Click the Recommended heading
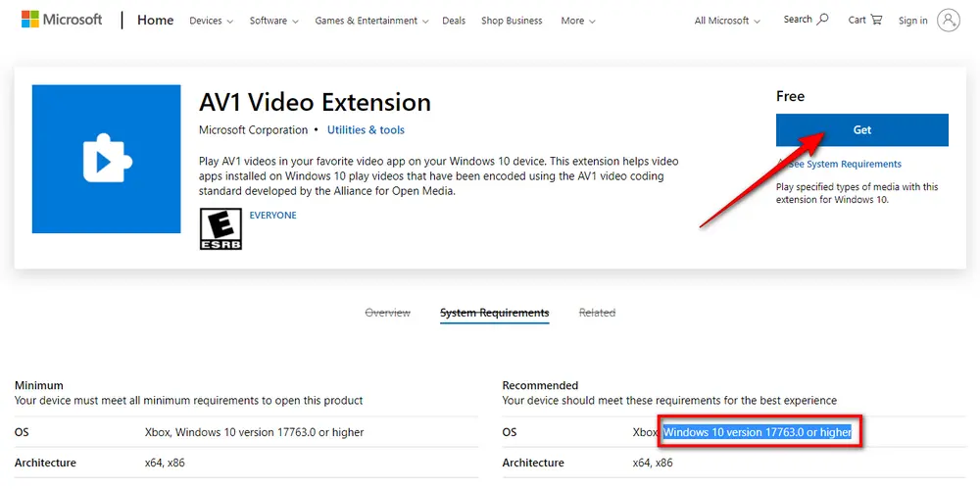This screenshot has width=980, height=489. point(540,385)
